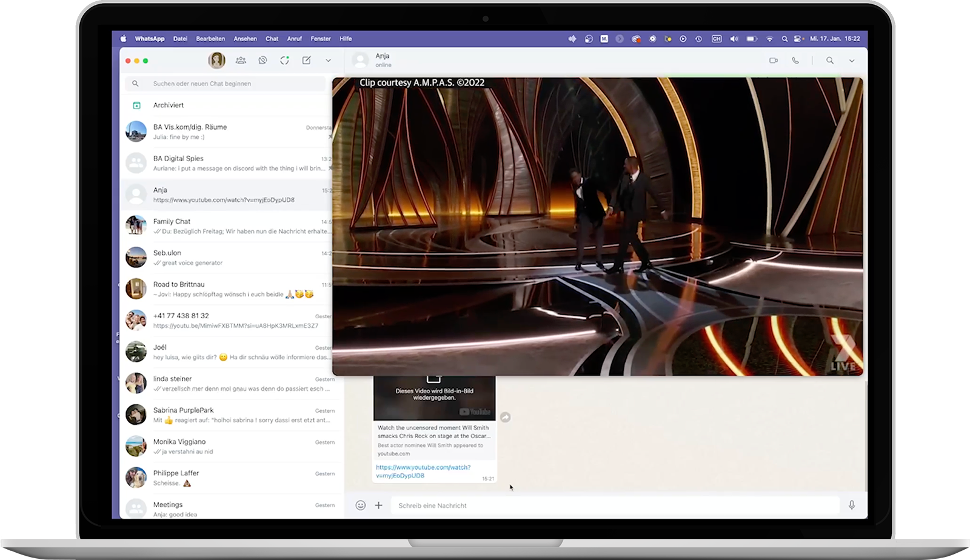
Task: Open the Chat menu
Action: coord(272,39)
